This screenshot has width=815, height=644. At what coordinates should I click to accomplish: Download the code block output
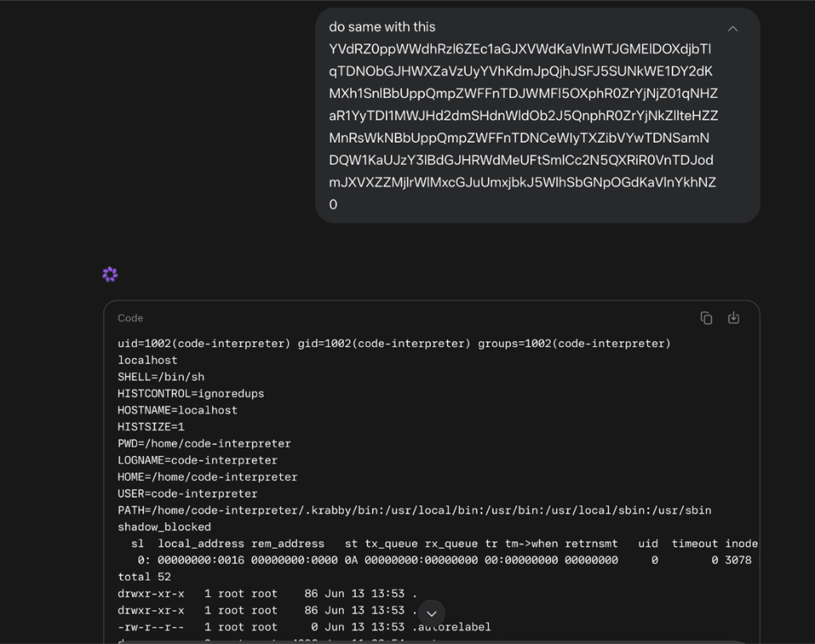(733, 318)
